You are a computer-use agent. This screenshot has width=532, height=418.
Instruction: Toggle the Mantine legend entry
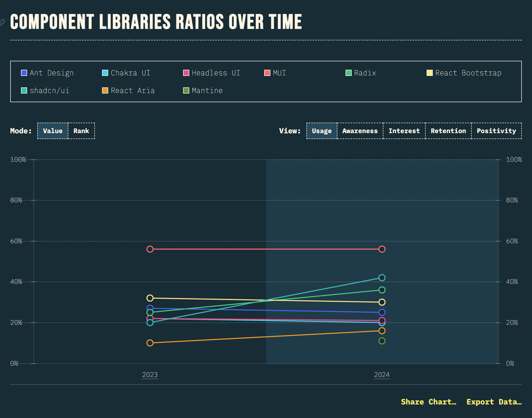(207, 91)
